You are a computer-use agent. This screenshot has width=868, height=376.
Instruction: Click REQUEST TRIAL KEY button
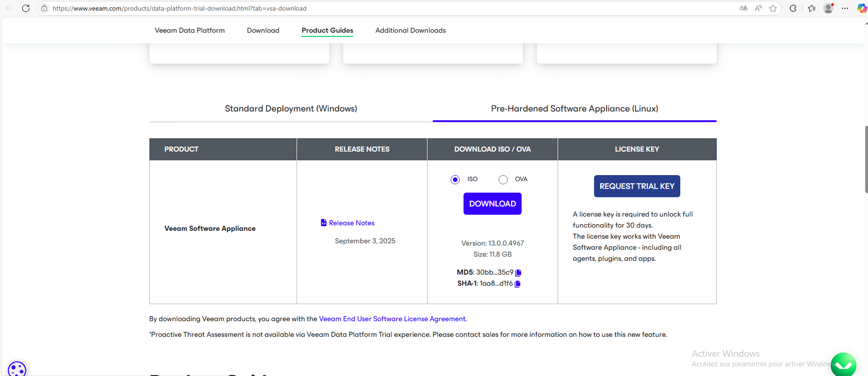point(636,186)
